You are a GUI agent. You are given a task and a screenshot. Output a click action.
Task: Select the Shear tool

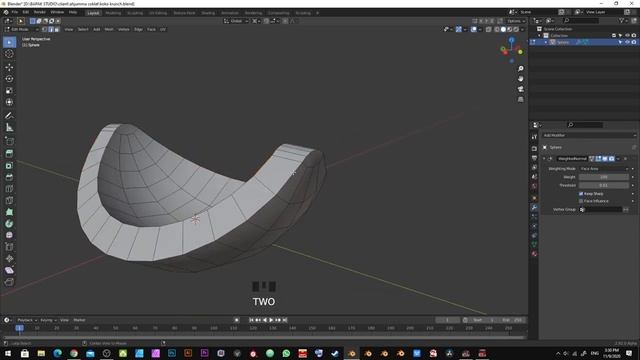tap(9, 270)
